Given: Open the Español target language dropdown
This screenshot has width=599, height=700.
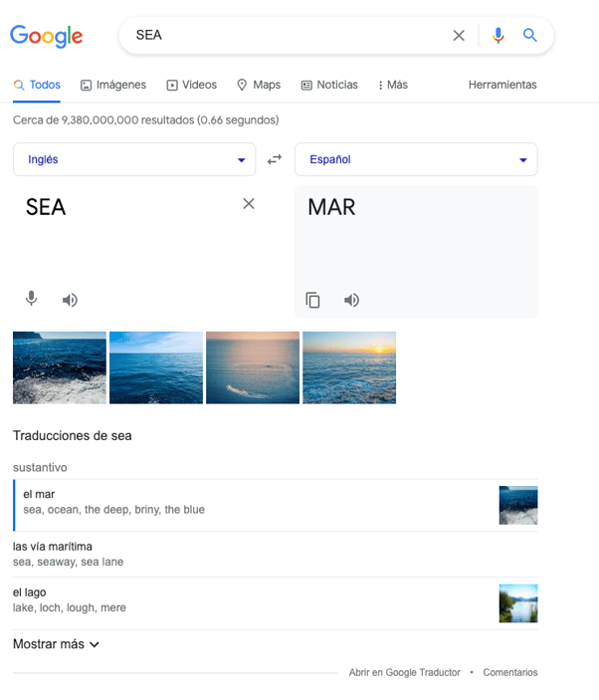Looking at the screenshot, I should pos(416,159).
